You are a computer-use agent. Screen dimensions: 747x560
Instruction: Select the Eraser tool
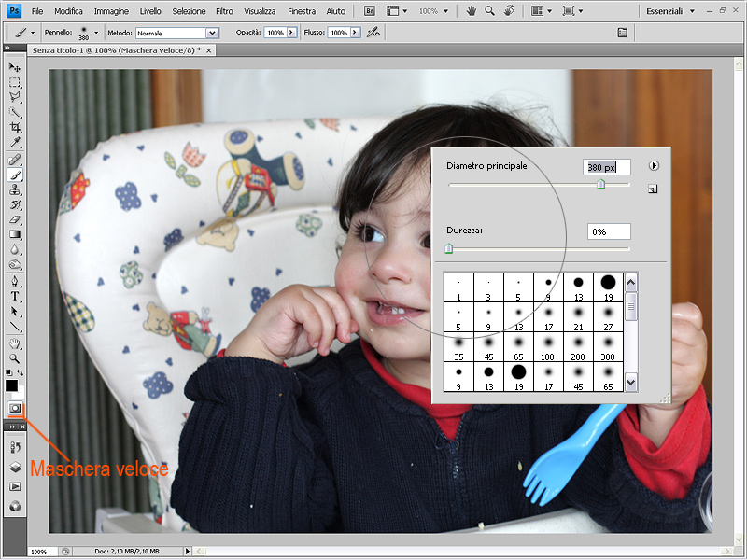point(15,219)
